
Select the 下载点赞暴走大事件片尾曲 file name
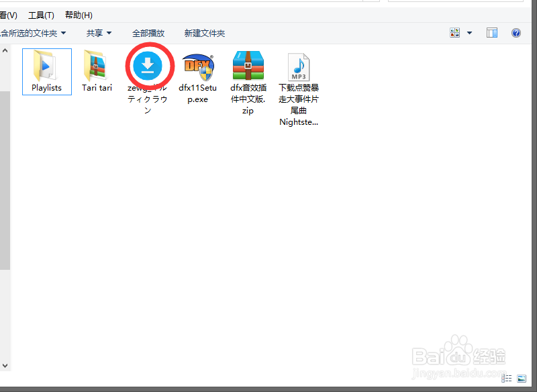coord(299,105)
